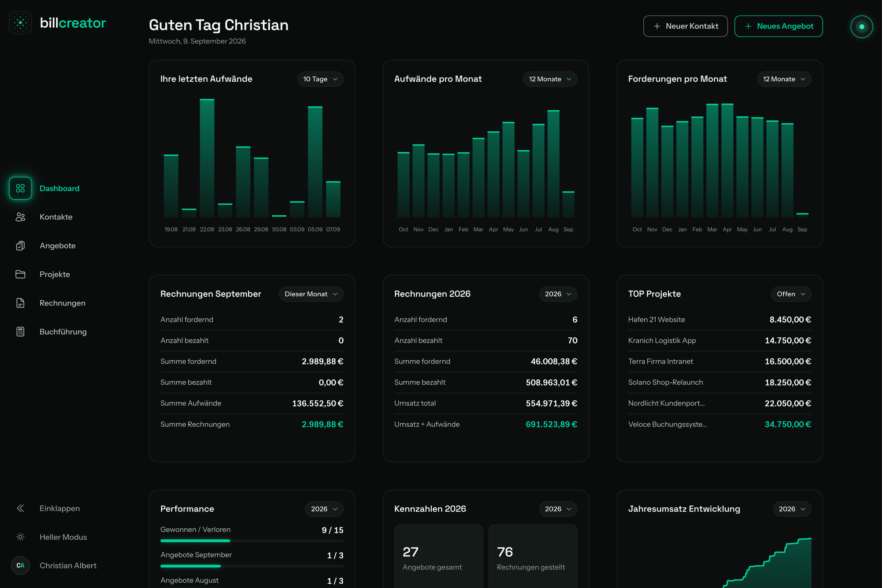Select the Rechnungen gestellt 76 tile
The width and height of the screenshot is (882, 588).
pos(533,557)
